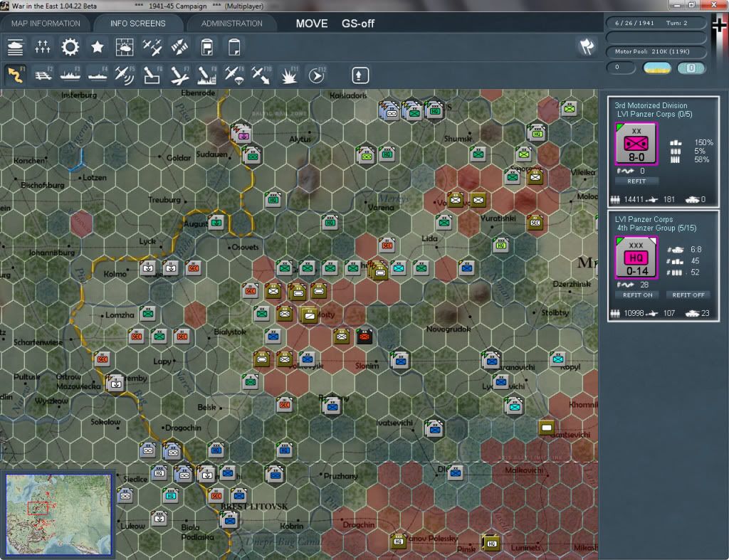Click the weather sky-and-ground indicator
Image resolution: width=729 pixels, height=560 pixels.
657,68
